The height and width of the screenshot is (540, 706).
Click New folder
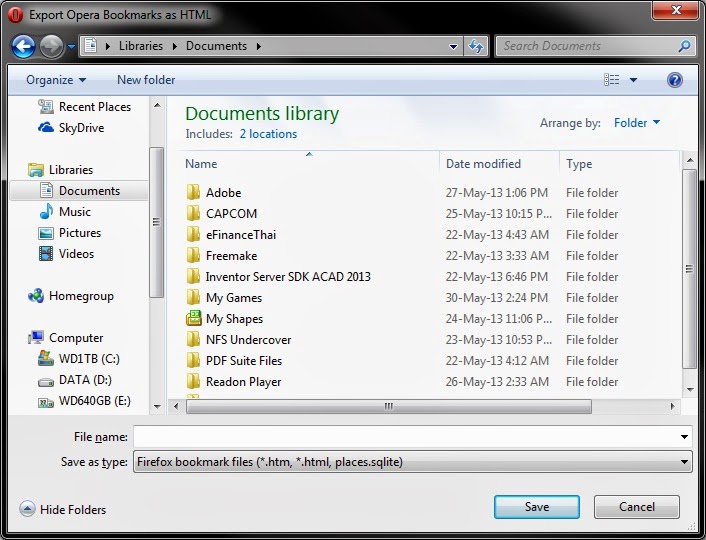pos(146,80)
